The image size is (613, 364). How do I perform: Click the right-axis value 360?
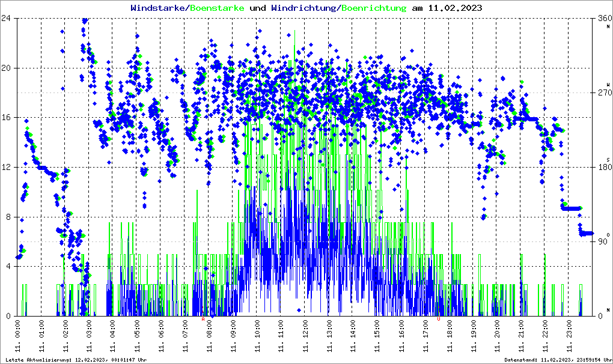pyautogui.click(x=603, y=18)
